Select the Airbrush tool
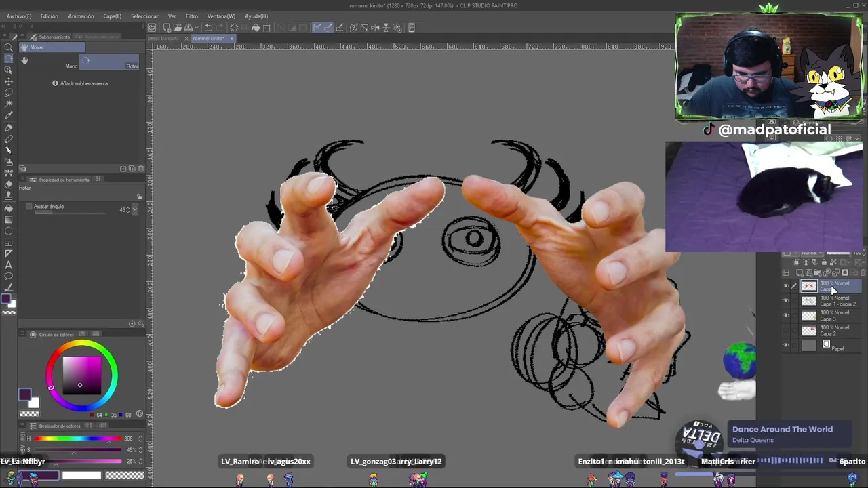868x488 pixels. click(x=9, y=162)
